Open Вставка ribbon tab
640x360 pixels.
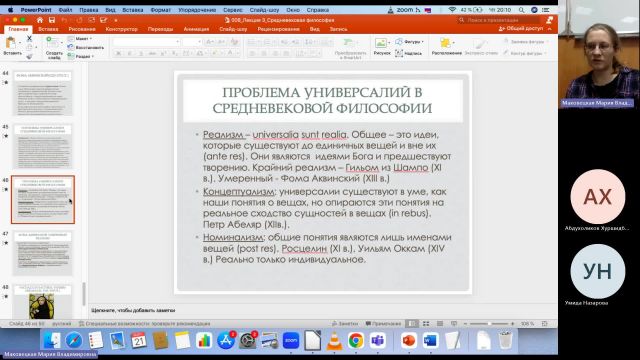click(x=48, y=29)
